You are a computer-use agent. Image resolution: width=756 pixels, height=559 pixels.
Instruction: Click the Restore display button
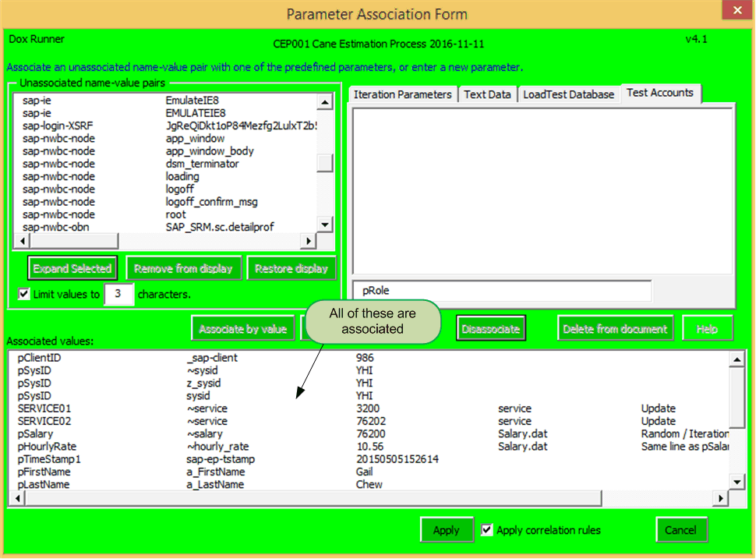pos(291,268)
